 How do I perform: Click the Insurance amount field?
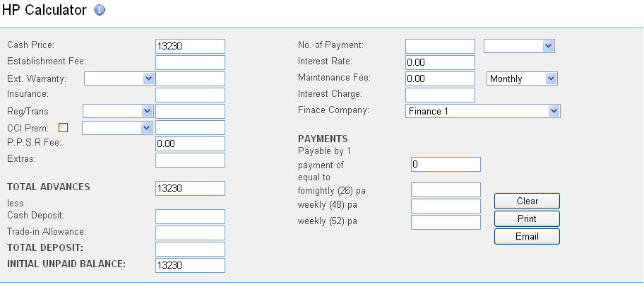(190, 95)
